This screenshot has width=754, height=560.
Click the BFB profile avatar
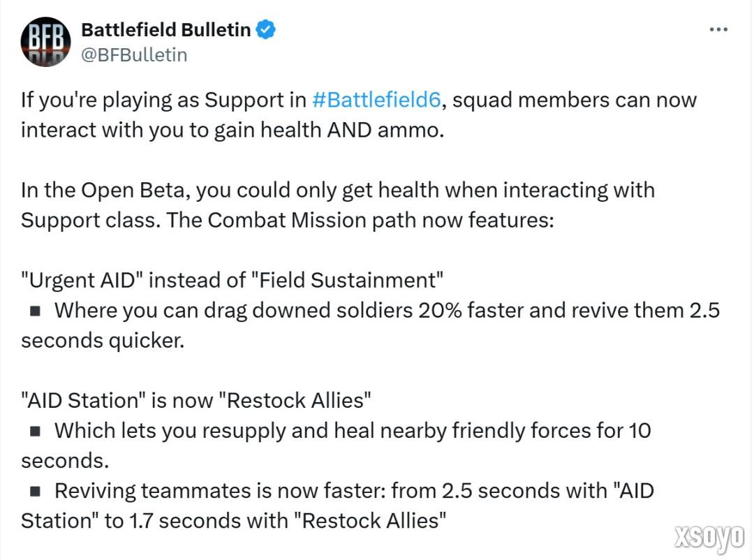[46, 42]
